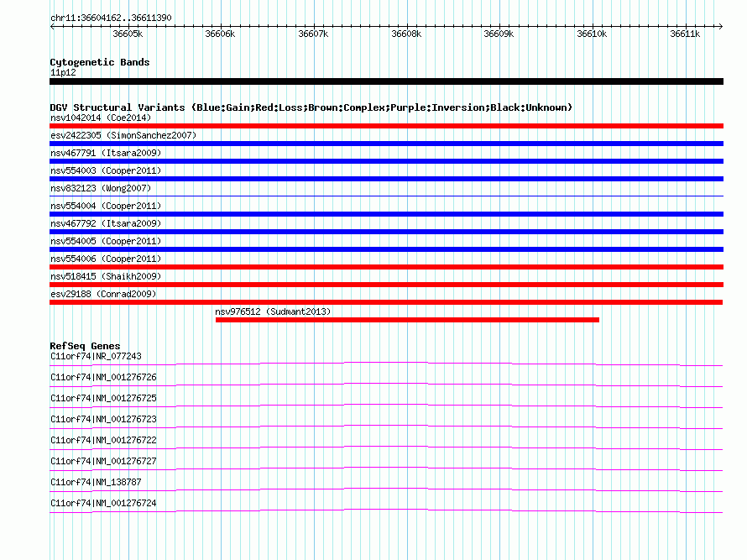Select variant label esv2422305 (SimonSanchez2007)
This screenshot has width=747, height=560.
[123, 135]
